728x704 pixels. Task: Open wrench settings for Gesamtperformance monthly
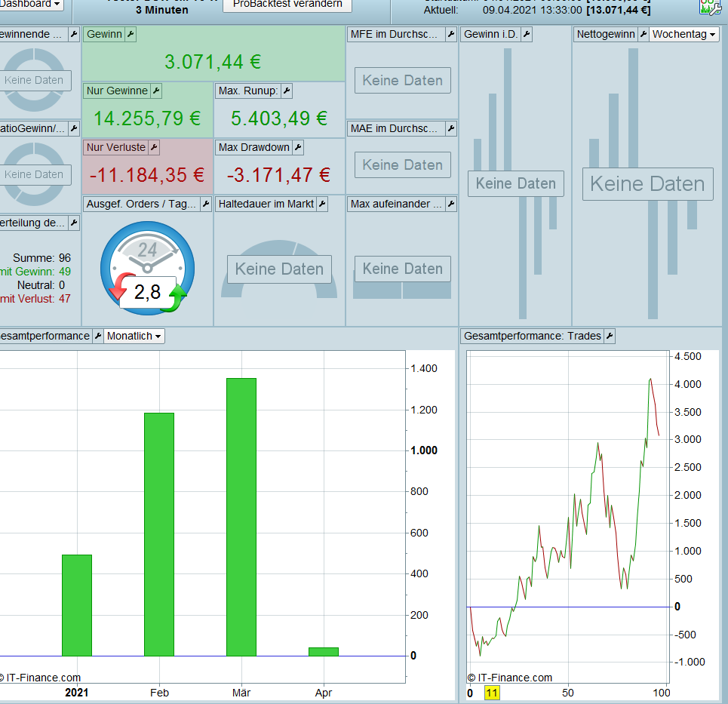click(x=97, y=337)
